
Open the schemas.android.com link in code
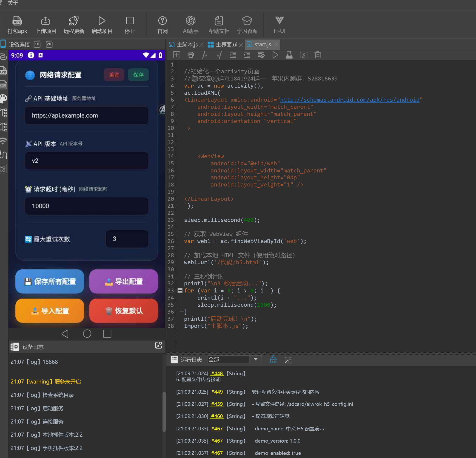(x=349, y=100)
